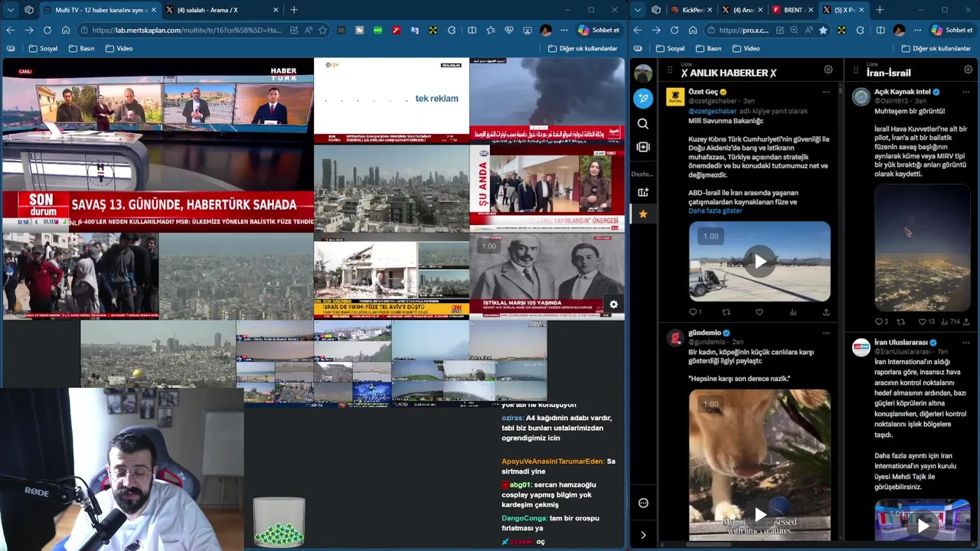Open left browser profile avatar
The width and height of the screenshot is (980, 551).
[x=545, y=30]
